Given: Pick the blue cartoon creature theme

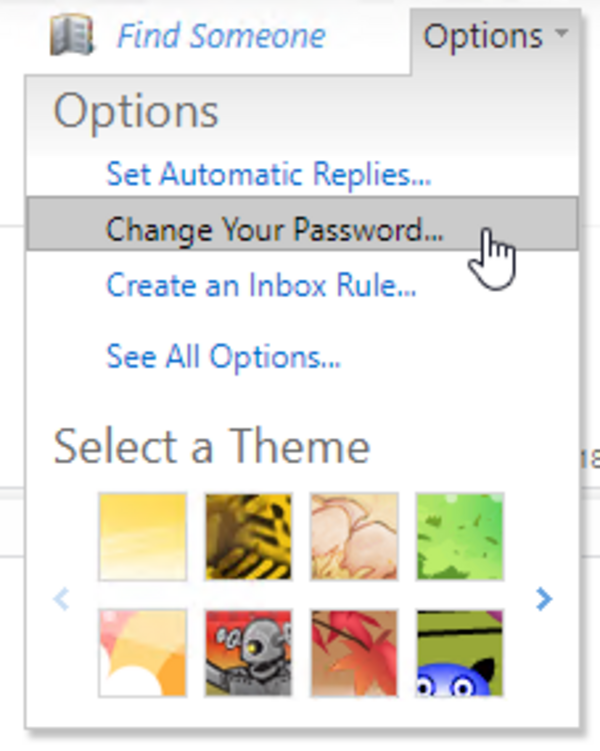Looking at the screenshot, I should coord(460,653).
